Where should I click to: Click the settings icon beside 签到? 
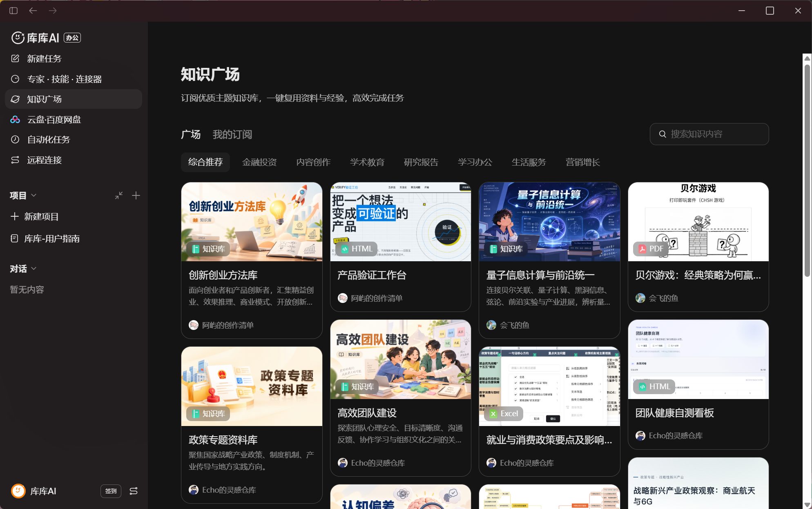tap(134, 491)
